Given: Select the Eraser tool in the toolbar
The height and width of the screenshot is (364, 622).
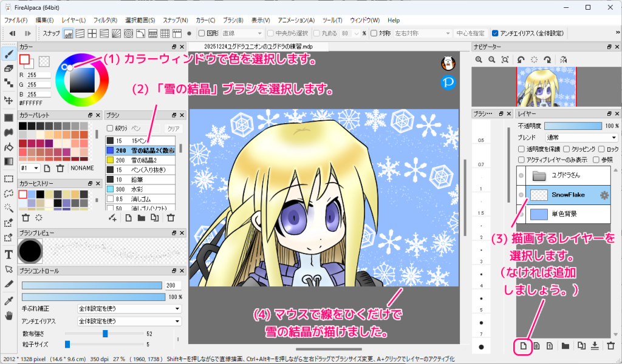Looking at the screenshot, I should pyautogui.click(x=9, y=68).
